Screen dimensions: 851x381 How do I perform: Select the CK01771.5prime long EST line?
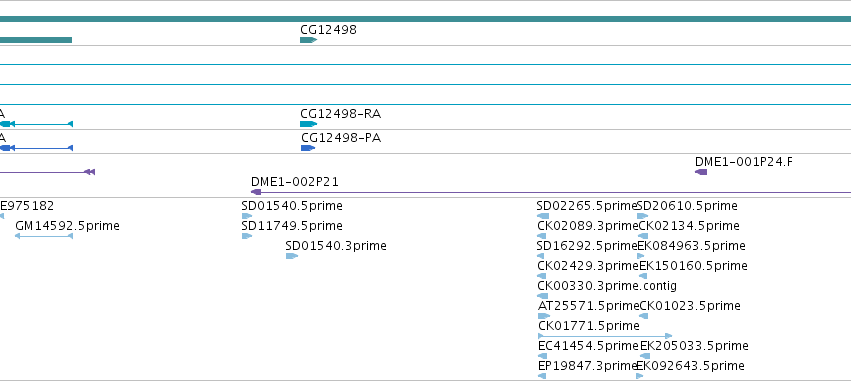[605, 336]
